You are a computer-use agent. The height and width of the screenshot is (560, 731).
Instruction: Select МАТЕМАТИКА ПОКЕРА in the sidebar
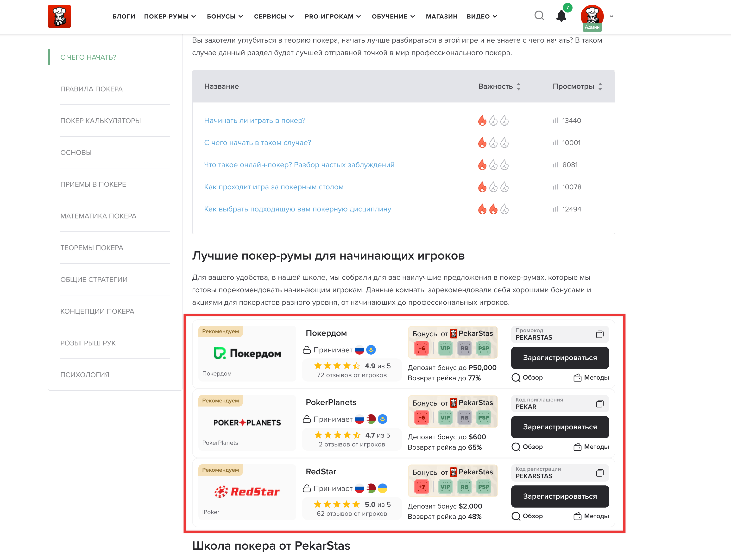tap(98, 216)
